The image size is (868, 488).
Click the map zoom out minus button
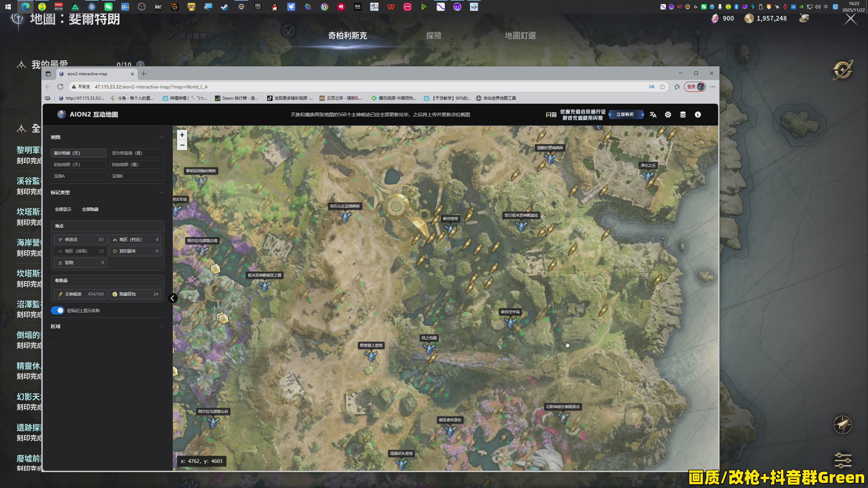pyautogui.click(x=182, y=145)
